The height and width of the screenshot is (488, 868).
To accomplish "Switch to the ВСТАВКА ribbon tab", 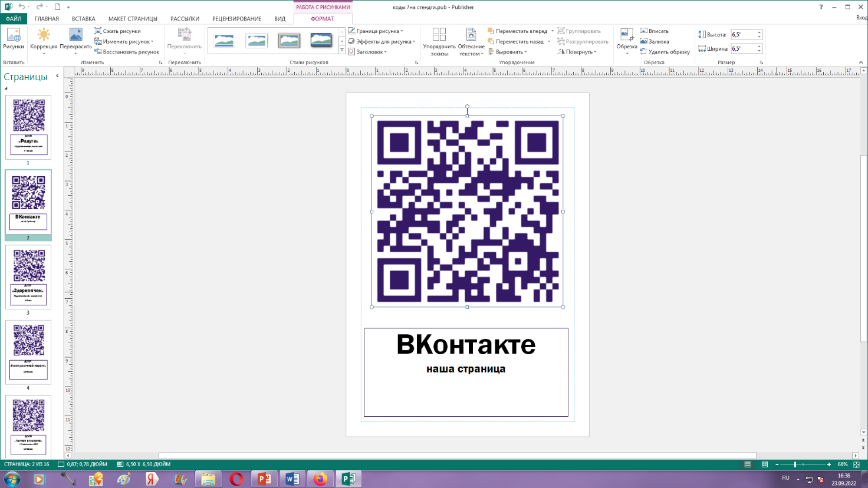I will tap(83, 19).
